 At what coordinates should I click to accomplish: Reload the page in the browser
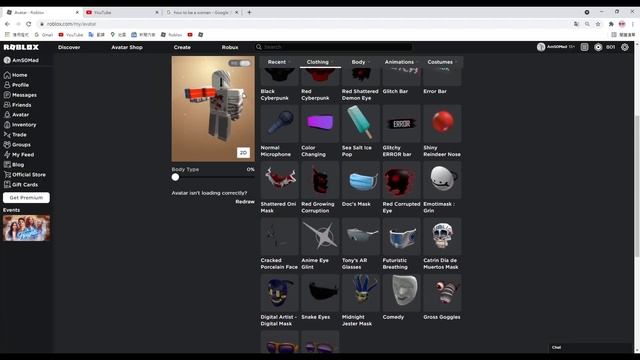pos(29,24)
